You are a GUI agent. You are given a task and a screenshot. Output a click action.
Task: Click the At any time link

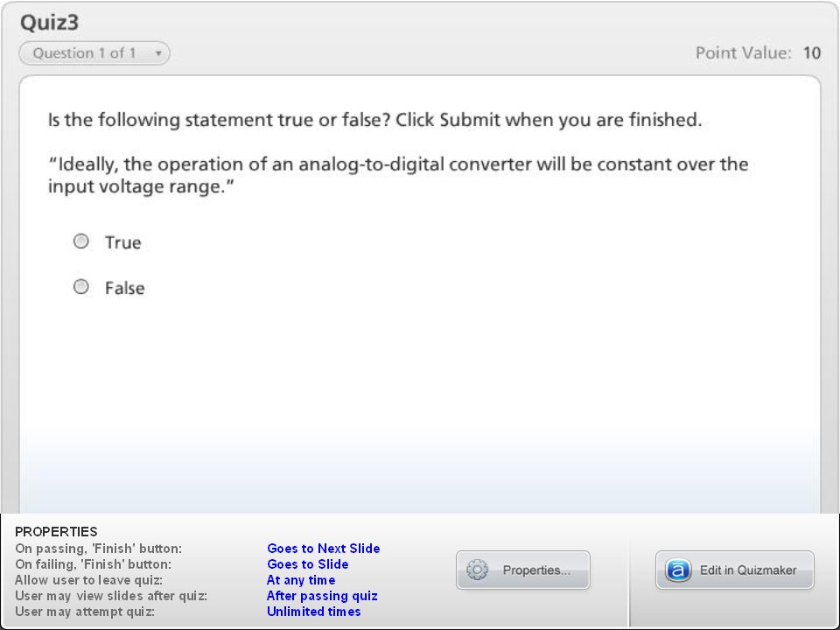coord(301,580)
